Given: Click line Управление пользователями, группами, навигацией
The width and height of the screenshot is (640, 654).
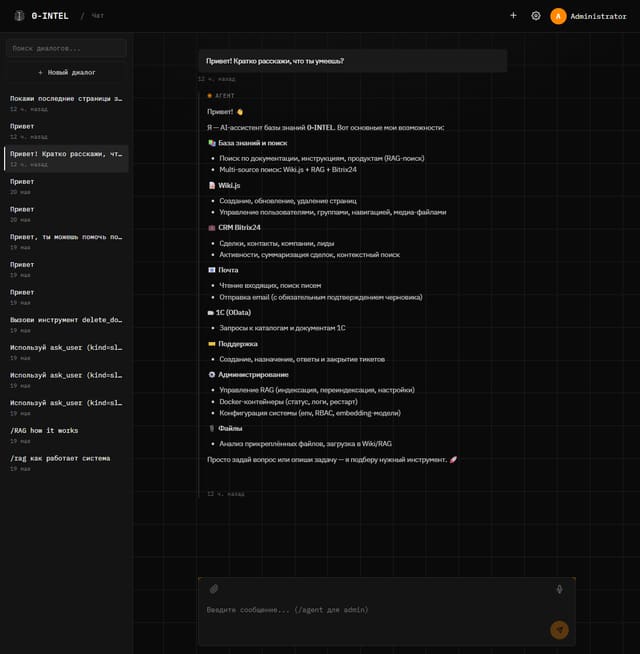Looking at the screenshot, I should click(x=333, y=212).
